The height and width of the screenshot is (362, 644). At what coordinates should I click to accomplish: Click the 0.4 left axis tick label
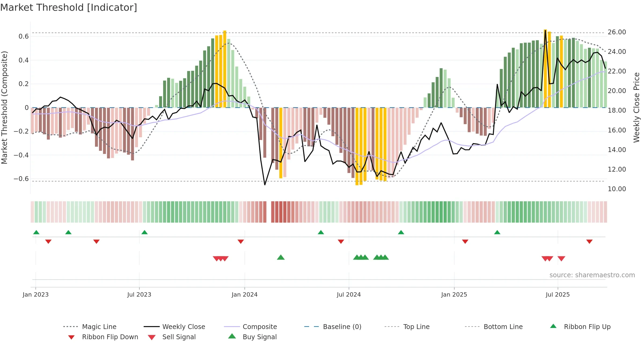(x=24, y=60)
